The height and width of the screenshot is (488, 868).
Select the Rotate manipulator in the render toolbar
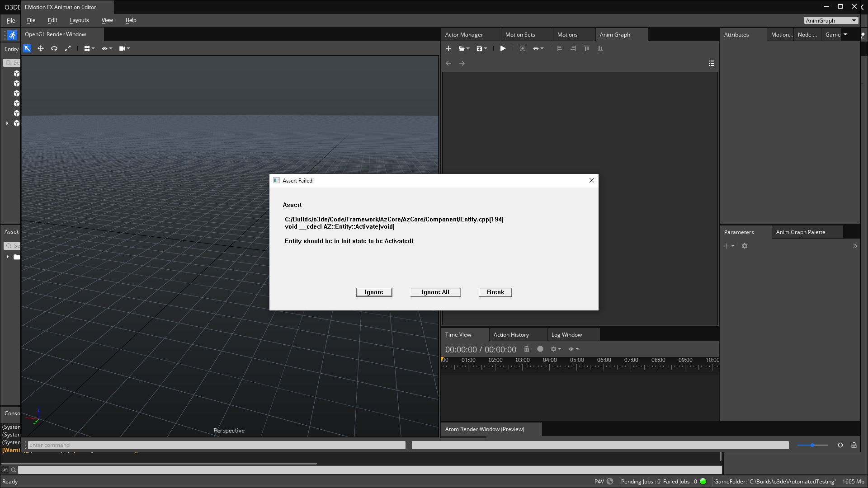coord(54,48)
